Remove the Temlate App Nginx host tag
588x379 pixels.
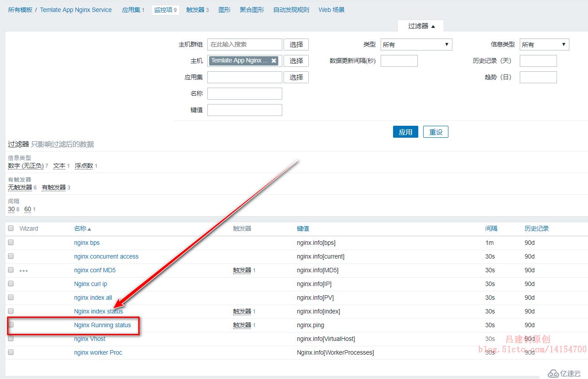click(274, 61)
